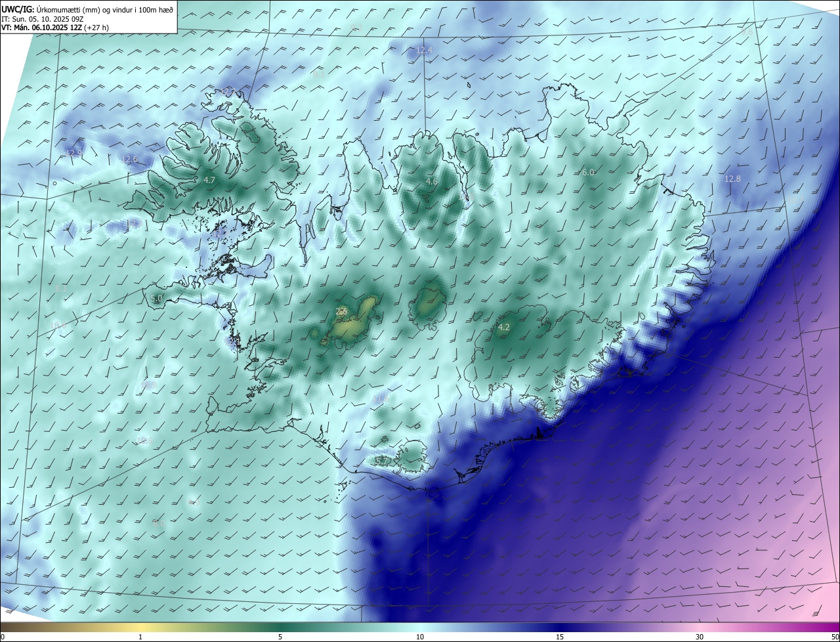The height and width of the screenshot is (642, 840).
Task: Click the 4.6 value label
Action: (432, 181)
